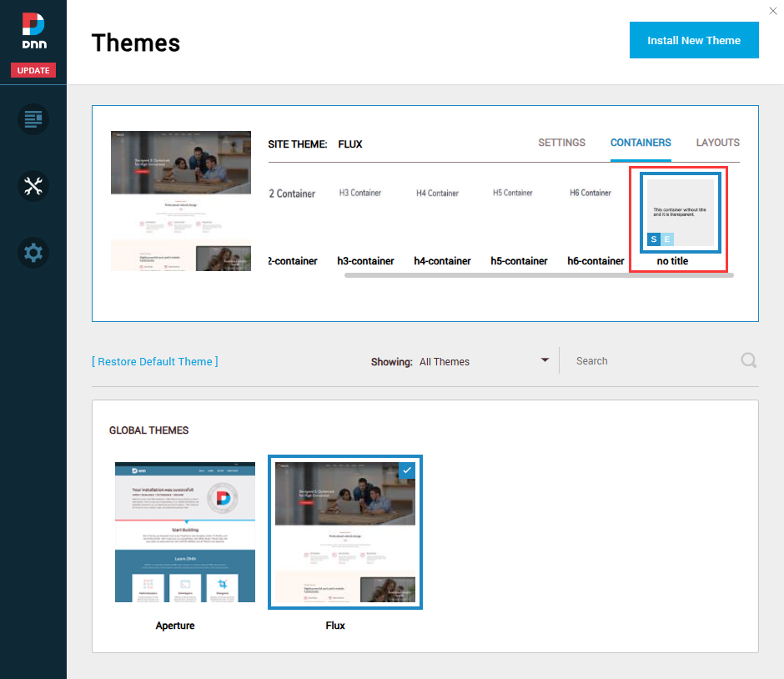This screenshot has height=679, width=784.
Task: Open the Showing All Themes dropdown
Action: (460, 361)
